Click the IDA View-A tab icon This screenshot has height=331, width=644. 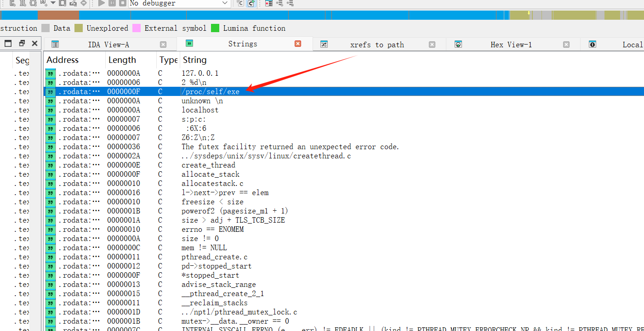point(55,45)
